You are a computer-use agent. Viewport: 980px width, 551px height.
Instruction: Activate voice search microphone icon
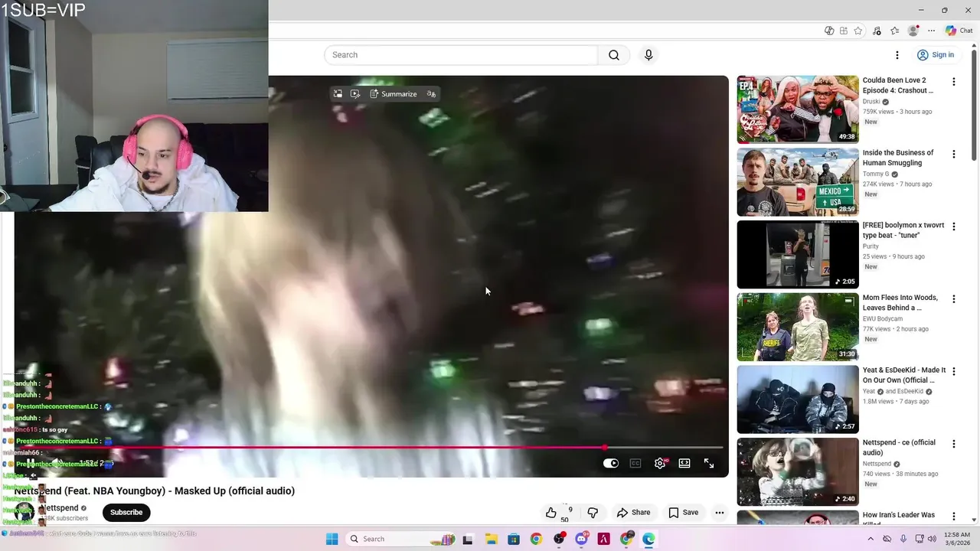pyautogui.click(x=648, y=55)
